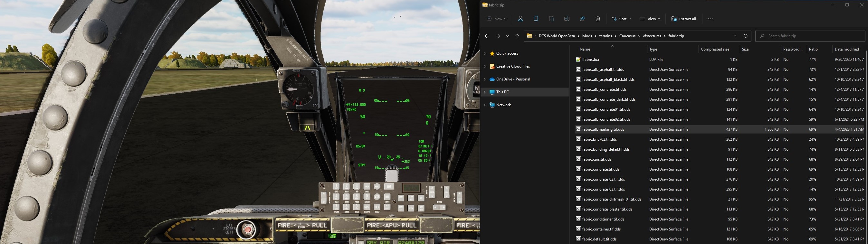Open the address bar history dropdown
The image size is (868, 244).
(x=735, y=36)
